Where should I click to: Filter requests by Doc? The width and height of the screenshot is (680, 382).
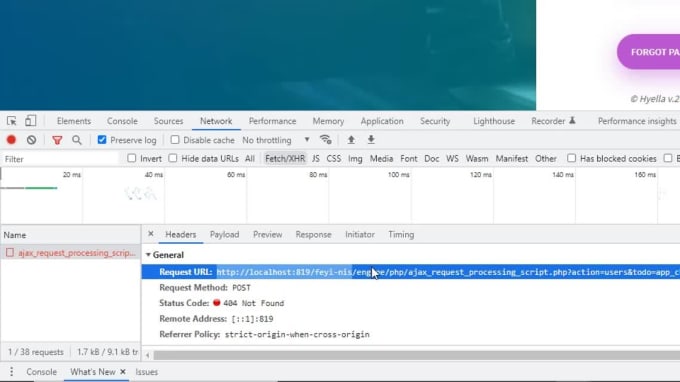click(432, 159)
